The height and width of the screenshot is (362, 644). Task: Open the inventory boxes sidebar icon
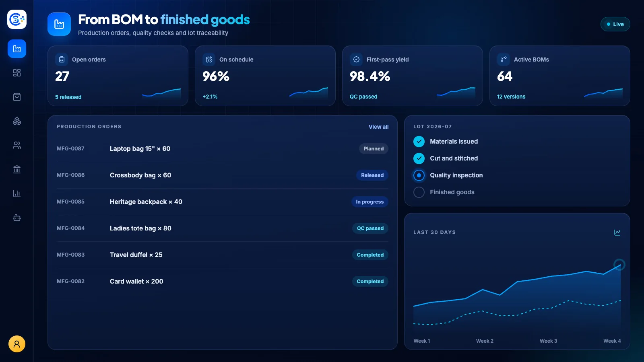[x=17, y=121]
